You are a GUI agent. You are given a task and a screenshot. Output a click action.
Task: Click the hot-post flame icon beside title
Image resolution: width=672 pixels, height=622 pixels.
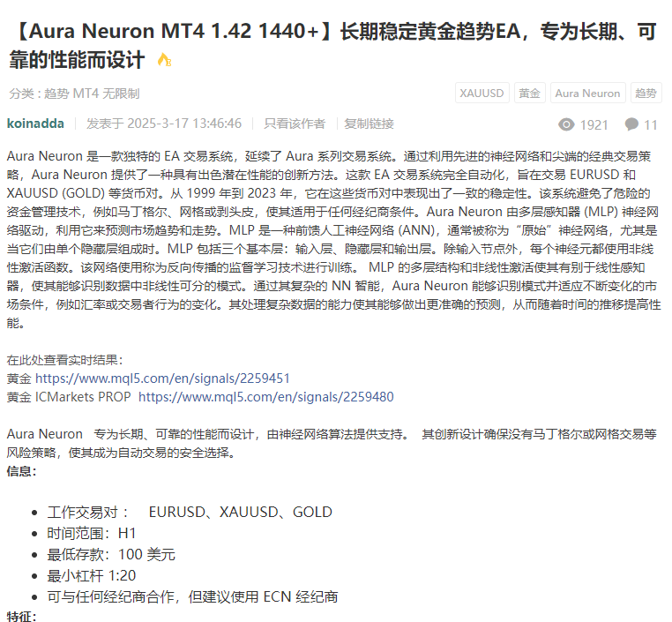click(165, 60)
